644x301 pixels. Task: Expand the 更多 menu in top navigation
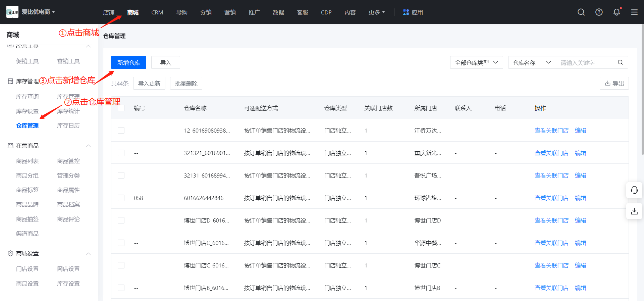tap(377, 12)
